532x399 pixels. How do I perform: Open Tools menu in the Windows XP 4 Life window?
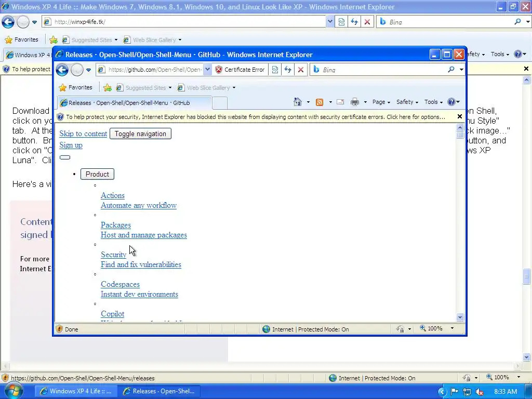[500, 54]
